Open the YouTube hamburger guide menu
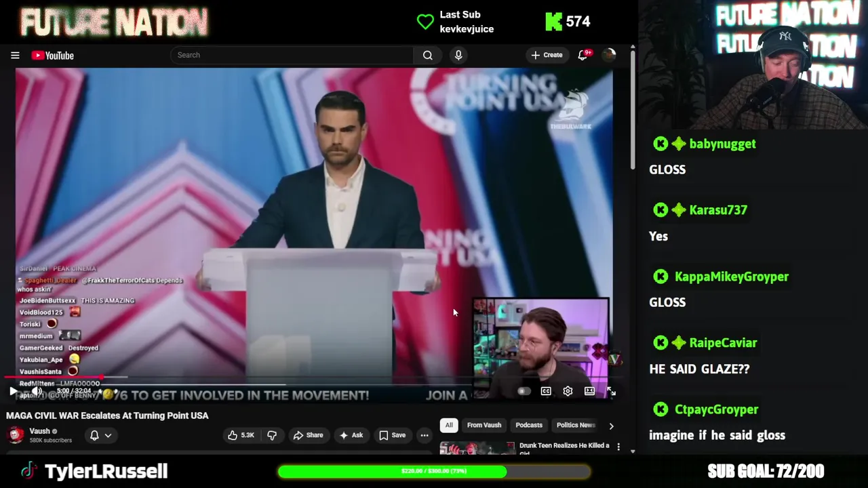The height and width of the screenshot is (488, 868). tap(15, 56)
